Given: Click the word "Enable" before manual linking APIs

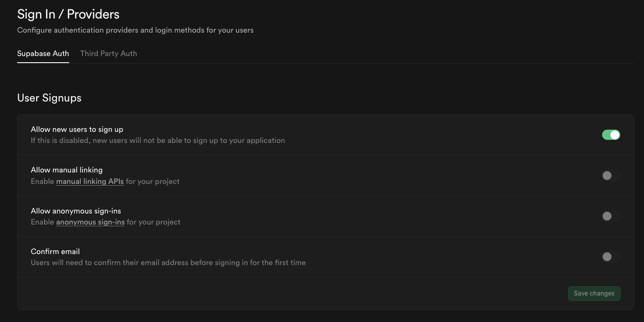Looking at the screenshot, I should click(x=42, y=181).
